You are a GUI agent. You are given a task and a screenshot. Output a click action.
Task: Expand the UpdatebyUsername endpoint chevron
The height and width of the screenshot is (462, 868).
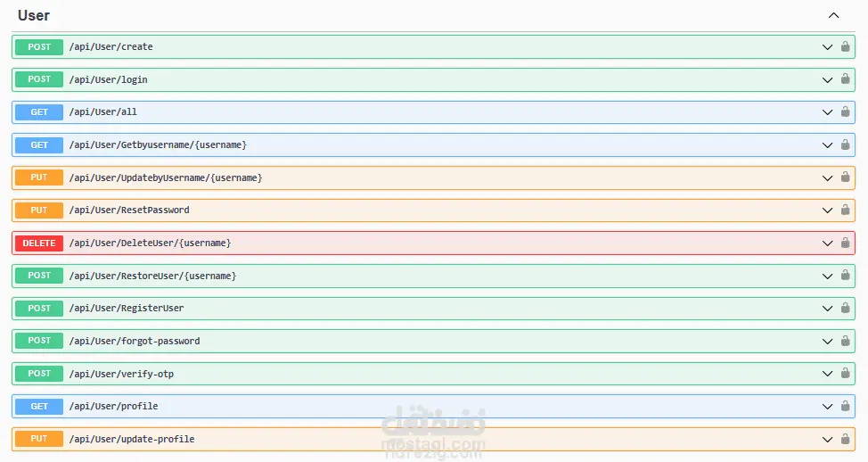828,177
